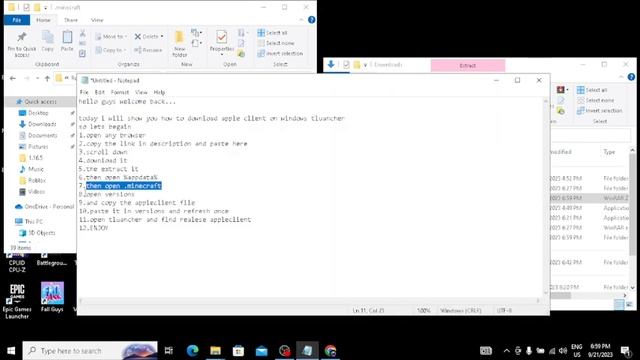Open File tab in .minecraft Explorer window
The image size is (640, 360).
pos(17,20)
